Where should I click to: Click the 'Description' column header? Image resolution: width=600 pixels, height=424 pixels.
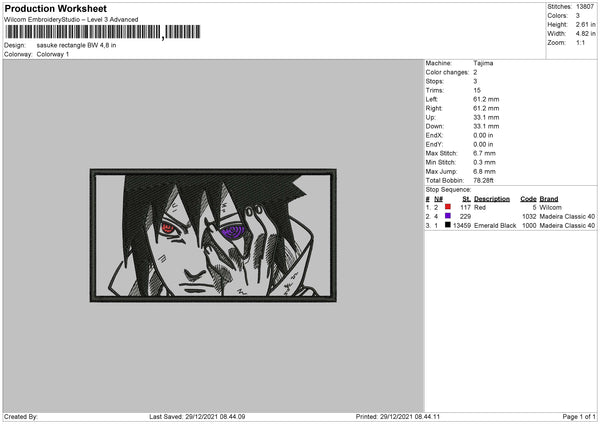pos(492,199)
